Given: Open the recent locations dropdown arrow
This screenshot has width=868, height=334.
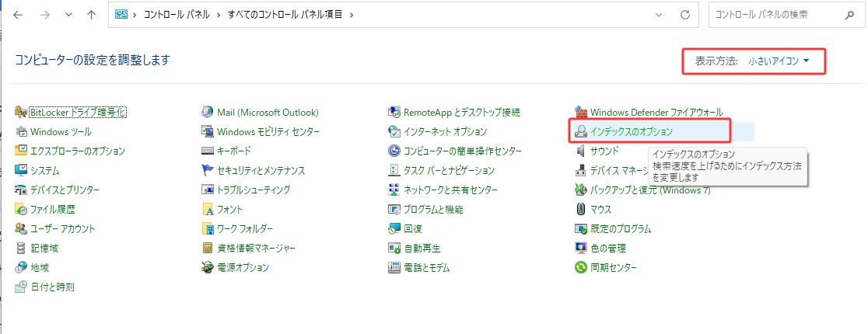Looking at the screenshot, I should 68,15.
